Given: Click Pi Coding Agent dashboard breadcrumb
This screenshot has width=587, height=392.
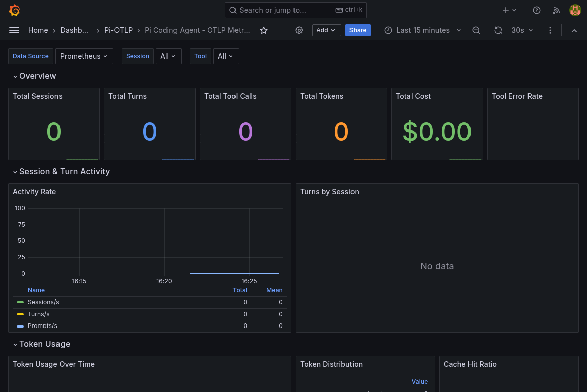Looking at the screenshot, I should click(x=197, y=30).
